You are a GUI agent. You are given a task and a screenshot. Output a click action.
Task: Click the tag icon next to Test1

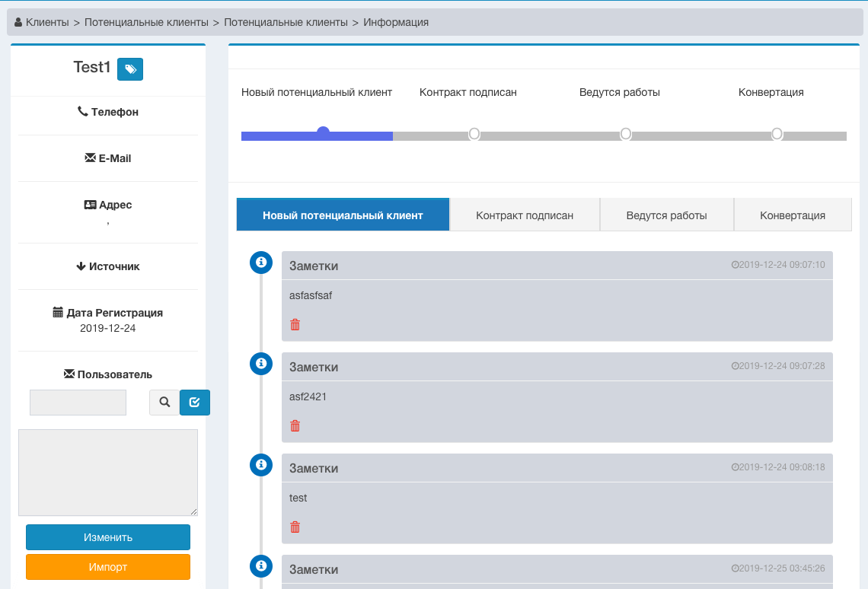click(x=130, y=68)
